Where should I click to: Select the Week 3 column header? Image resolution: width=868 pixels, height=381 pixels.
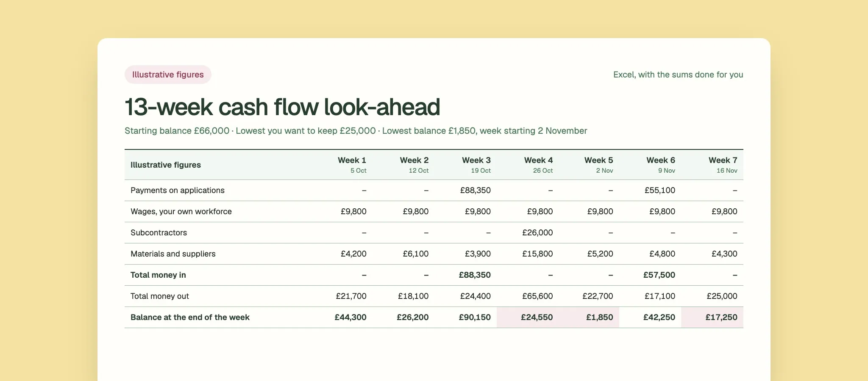coord(466,165)
